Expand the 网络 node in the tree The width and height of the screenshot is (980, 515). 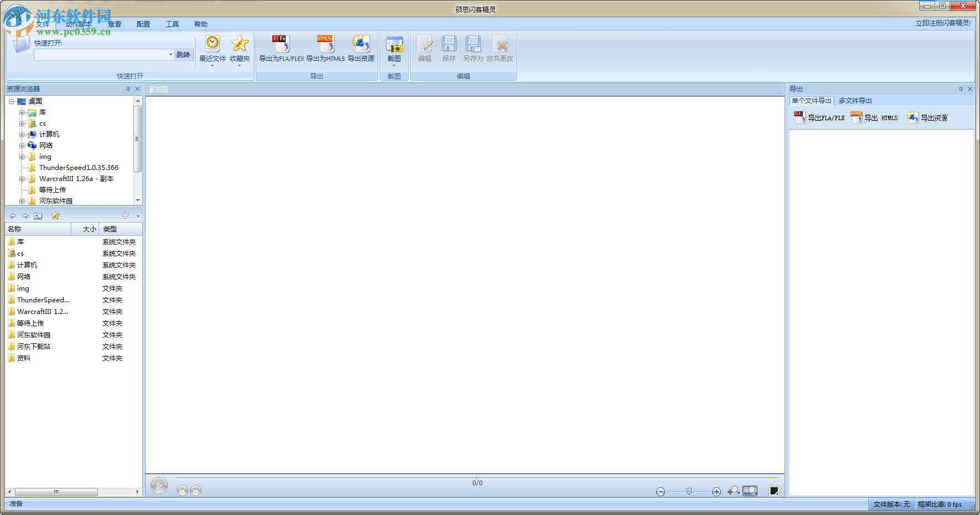(22, 146)
